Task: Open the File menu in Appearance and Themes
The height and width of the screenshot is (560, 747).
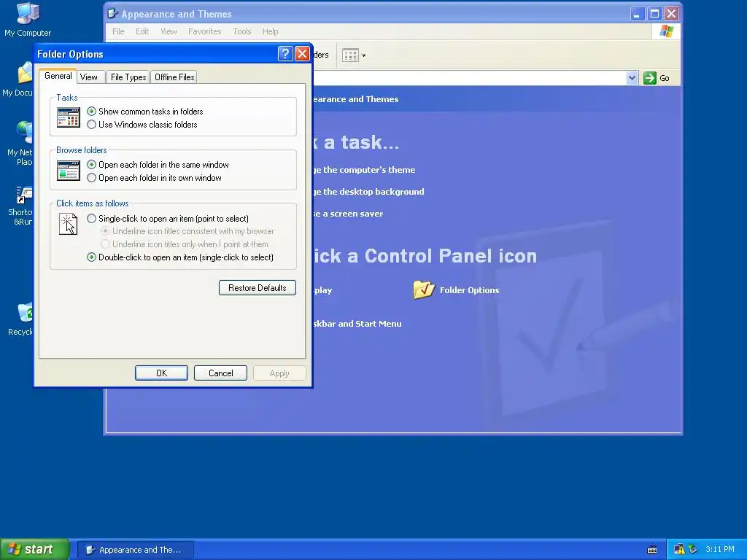Action: click(118, 31)
